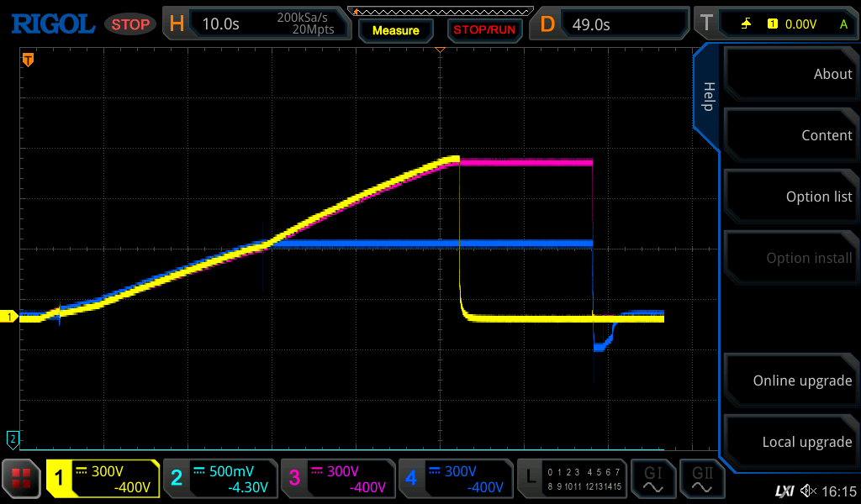Toggle channel 2 cyan 500mV label
861x504 pixels.
(219, 479)
